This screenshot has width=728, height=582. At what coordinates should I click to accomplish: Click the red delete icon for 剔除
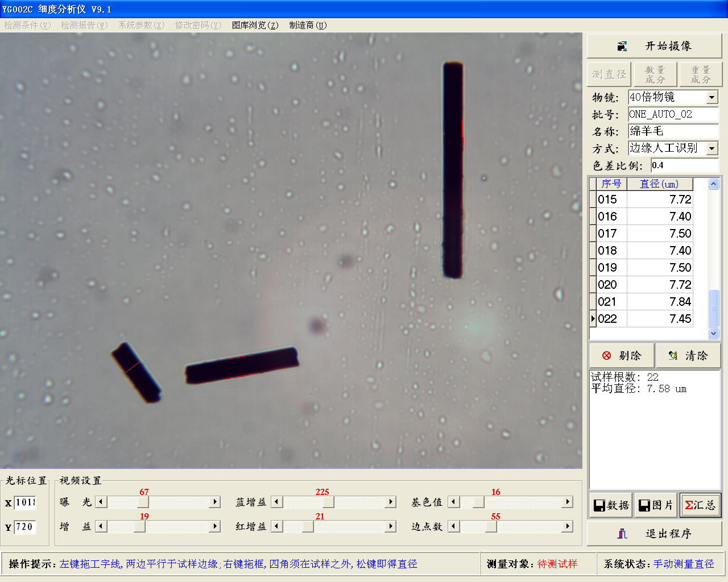click(x=606, y=356)
